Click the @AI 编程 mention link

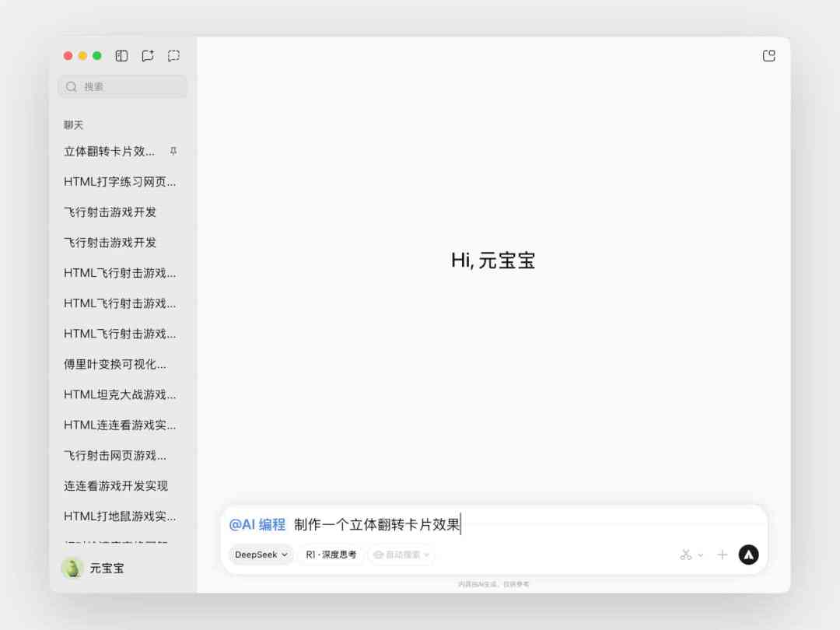[257, 523]
